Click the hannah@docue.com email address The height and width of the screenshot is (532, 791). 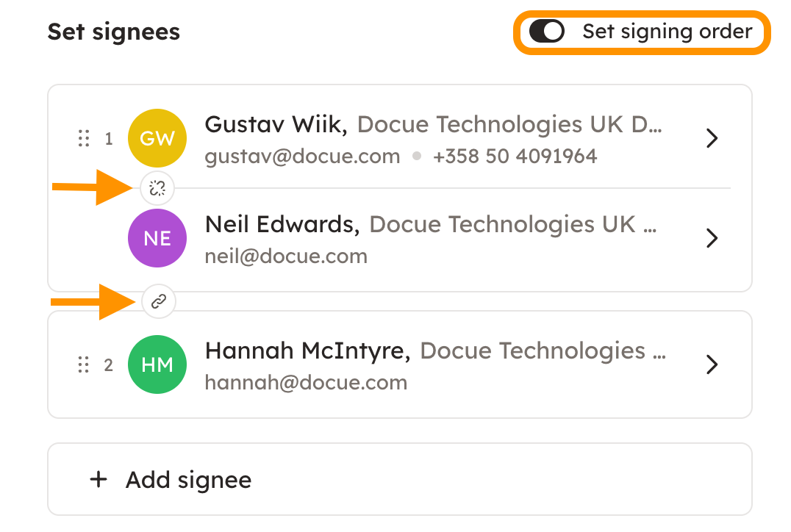[306, 383]
